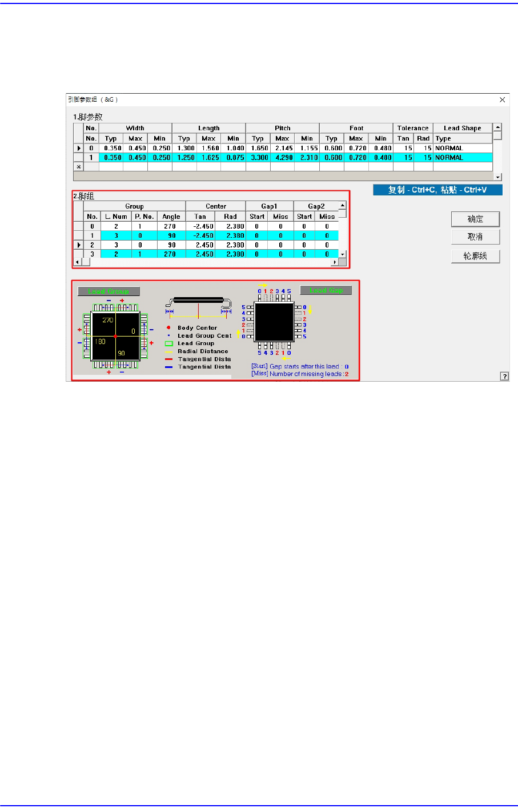Image resolution: width=518 pixels, height=812 pixels.
Task: Click Gap1 header in lead group table
Action: point(270,206)
